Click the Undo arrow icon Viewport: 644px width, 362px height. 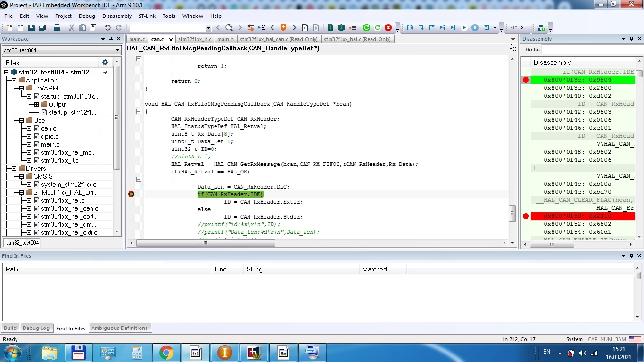pyautogui.click(x=108, y=28)
